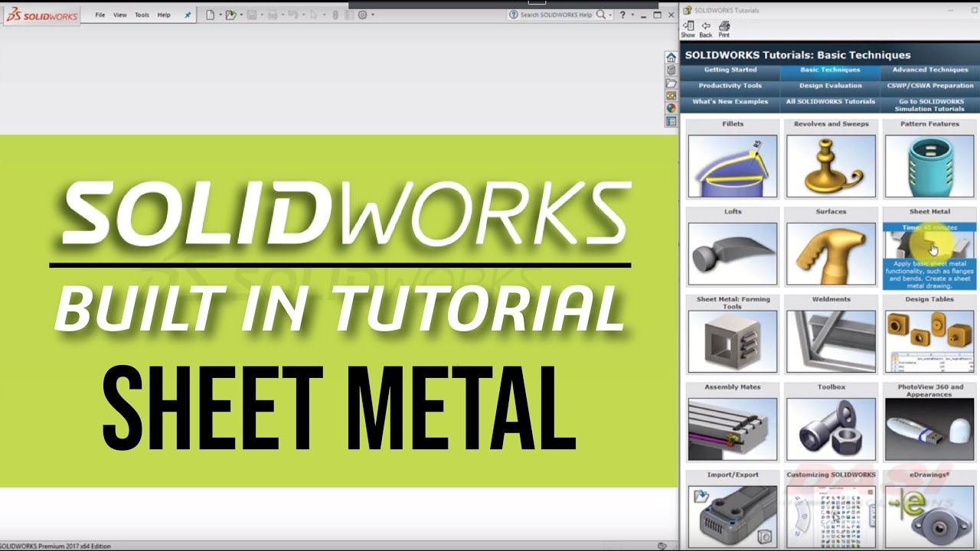Open the File menu
The height and width of the screenshot is (551, 980).
100,15
